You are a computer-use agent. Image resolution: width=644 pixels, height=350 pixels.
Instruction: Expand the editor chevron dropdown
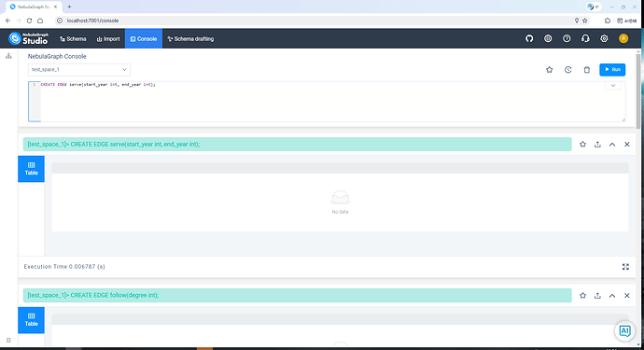pos(613,86)
